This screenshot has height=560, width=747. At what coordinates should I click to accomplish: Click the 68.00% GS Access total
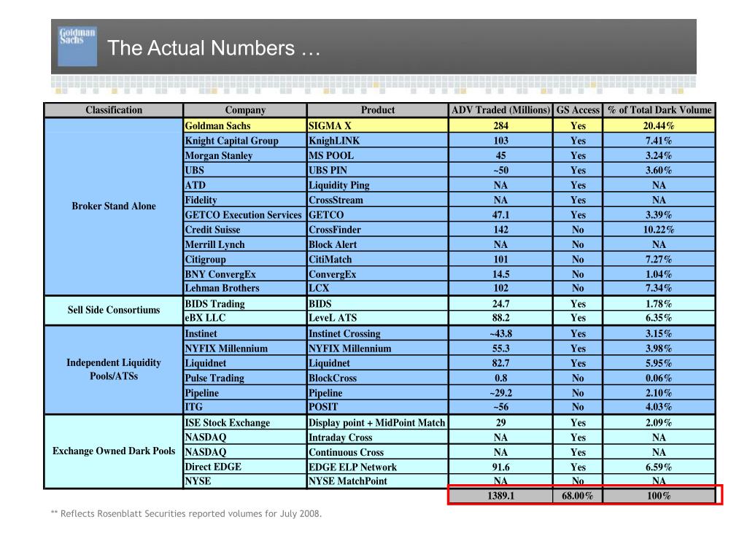point(578,496)
